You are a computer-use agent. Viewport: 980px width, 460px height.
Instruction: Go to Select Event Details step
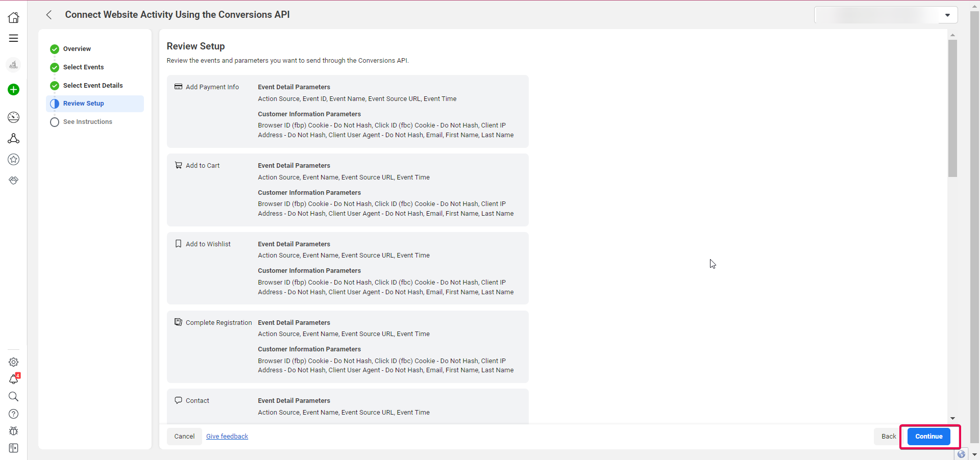(x=87, y=86)
